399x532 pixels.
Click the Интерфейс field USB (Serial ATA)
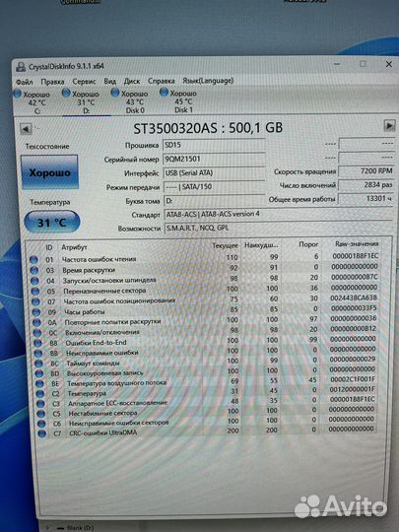tap(214, 173)
